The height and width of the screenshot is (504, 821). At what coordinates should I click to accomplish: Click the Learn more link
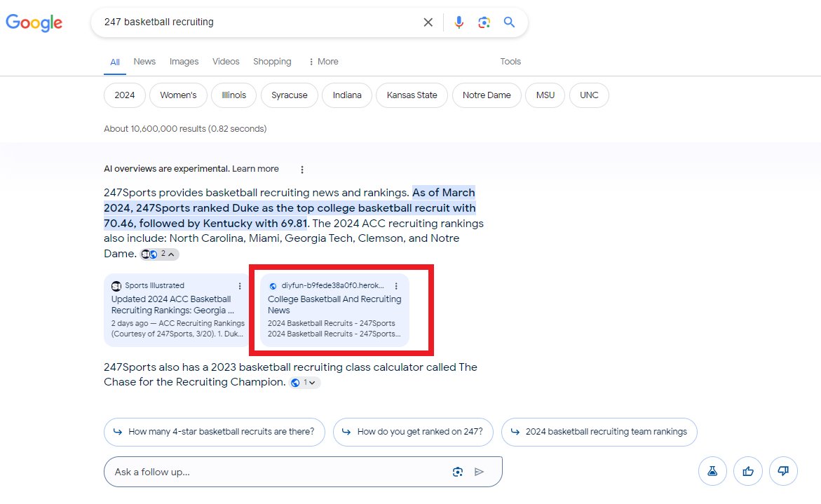(x=255, y=169)
